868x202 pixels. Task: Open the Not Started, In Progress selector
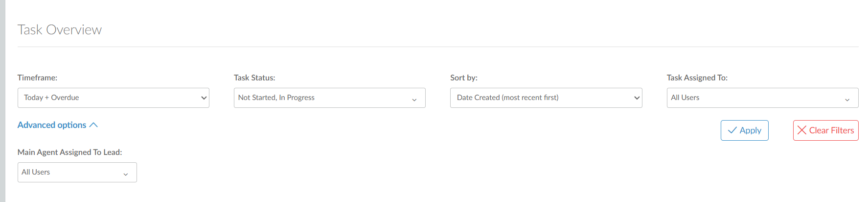(330, 98)
